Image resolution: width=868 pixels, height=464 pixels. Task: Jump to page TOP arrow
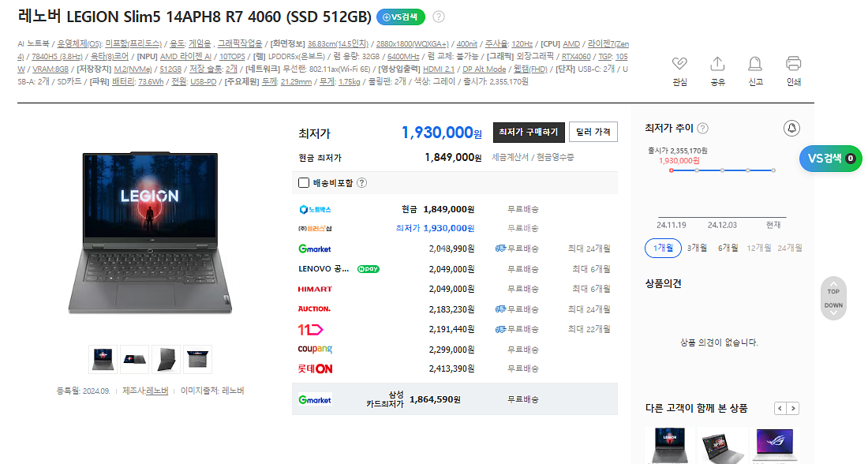[x=833, y=286]
